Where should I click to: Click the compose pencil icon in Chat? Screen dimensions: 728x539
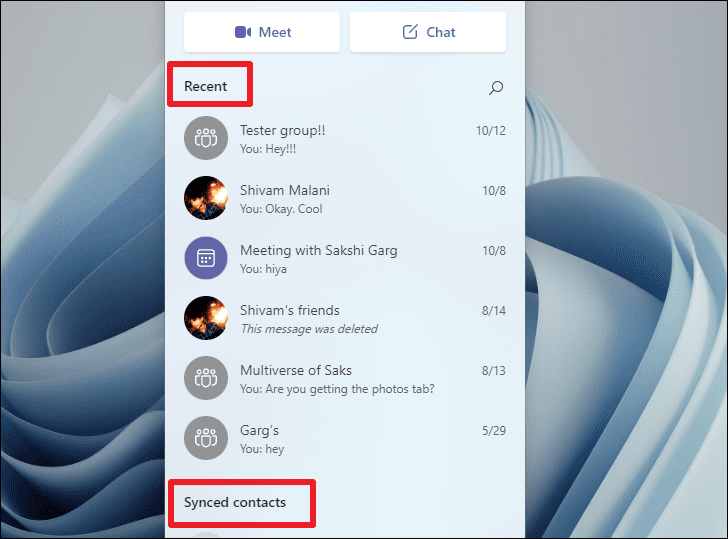(x=410, y=32)
